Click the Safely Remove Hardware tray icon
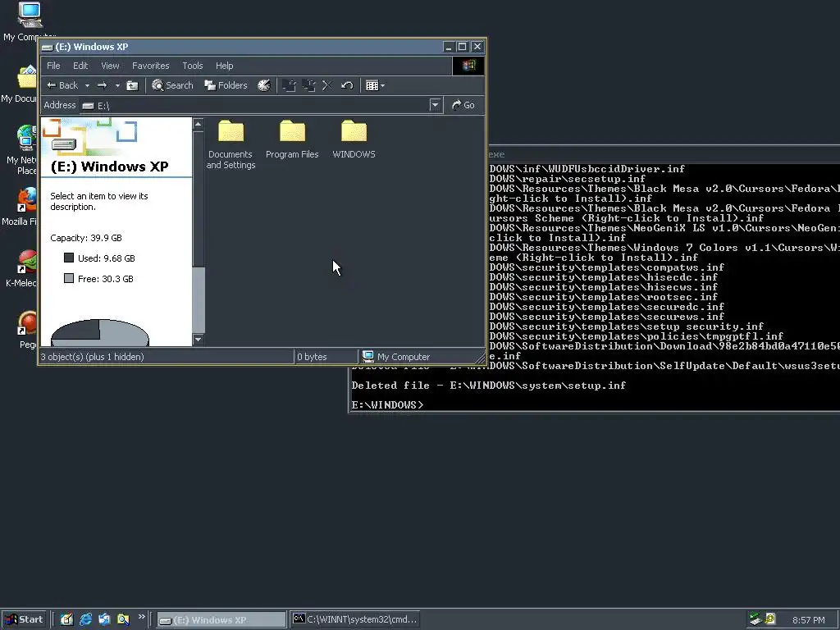 pyautogui.click(x=755, y=619)
